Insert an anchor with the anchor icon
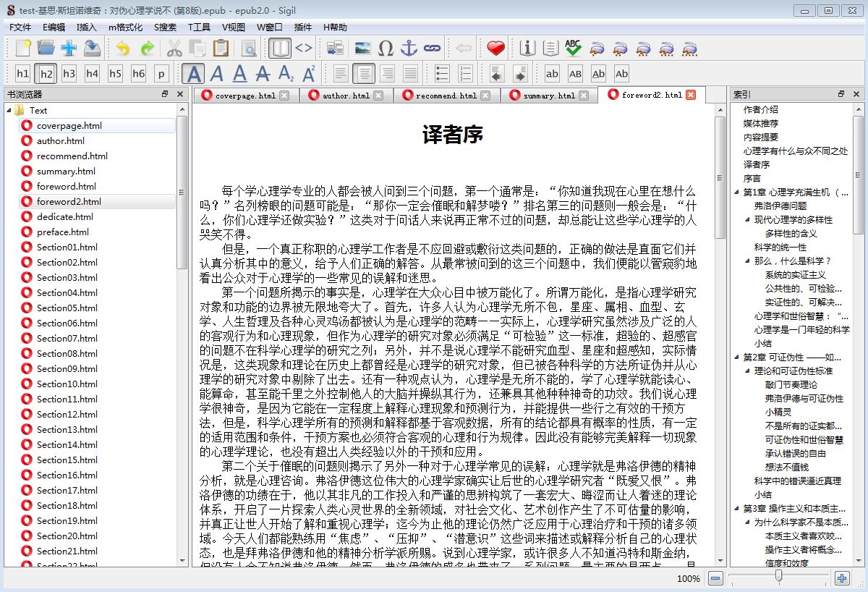 409,48
